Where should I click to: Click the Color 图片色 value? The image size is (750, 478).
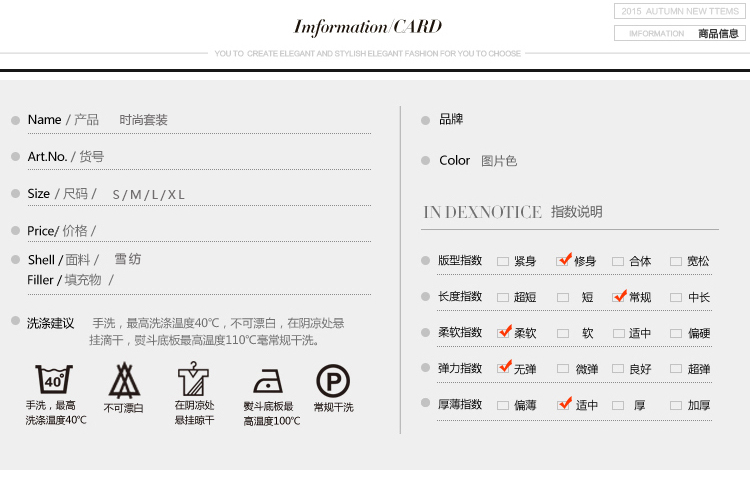pyautogui.click(x=499, y=161)
